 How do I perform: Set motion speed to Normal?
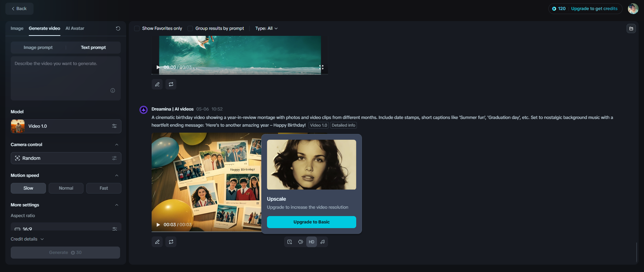[66, 188]
